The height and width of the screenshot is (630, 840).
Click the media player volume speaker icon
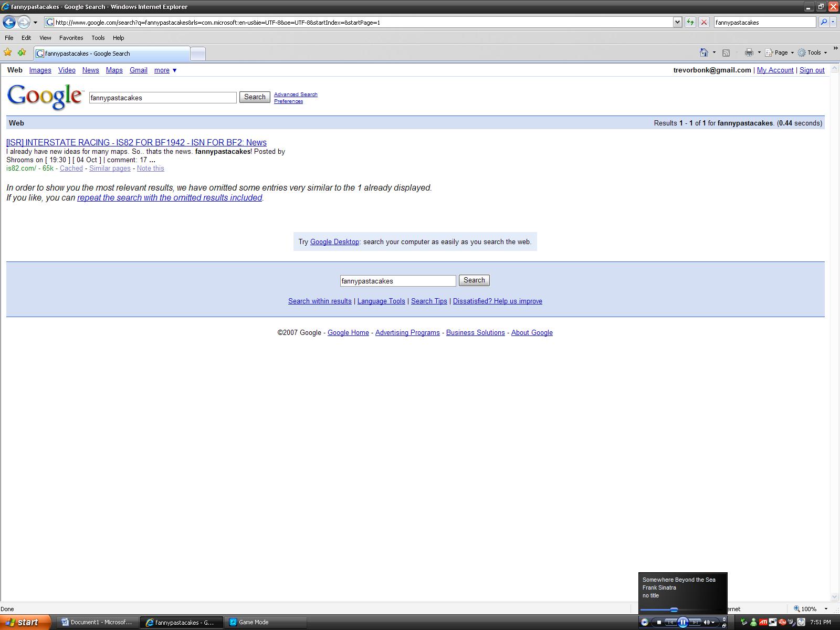coord(707,622)
